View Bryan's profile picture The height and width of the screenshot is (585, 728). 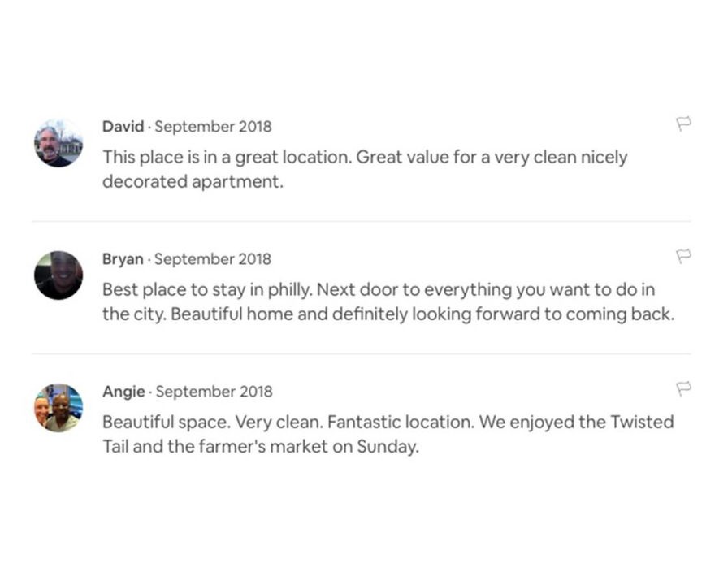pyautogui.click(x=58, y=275)
